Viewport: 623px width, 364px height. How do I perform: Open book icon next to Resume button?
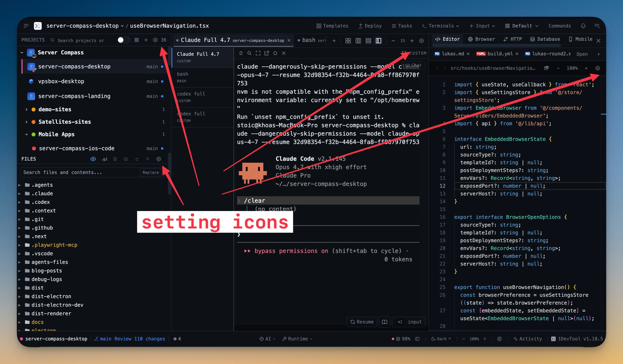(384, 322)
